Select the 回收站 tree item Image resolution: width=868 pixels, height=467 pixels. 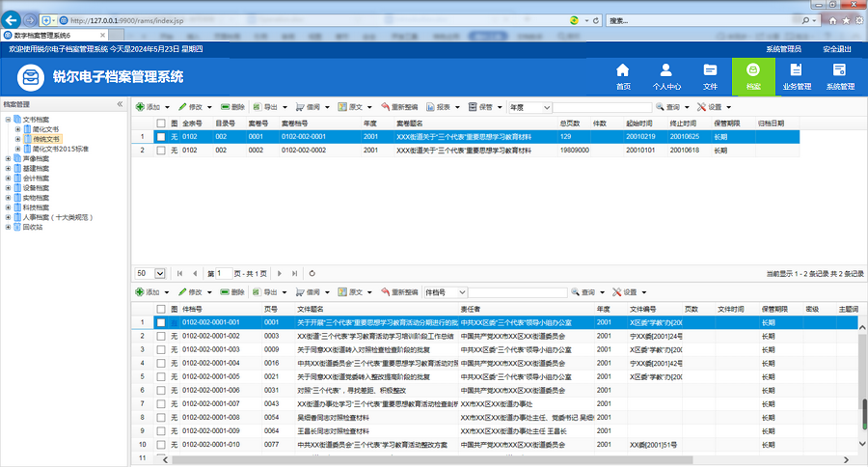[x=33, y=227]
